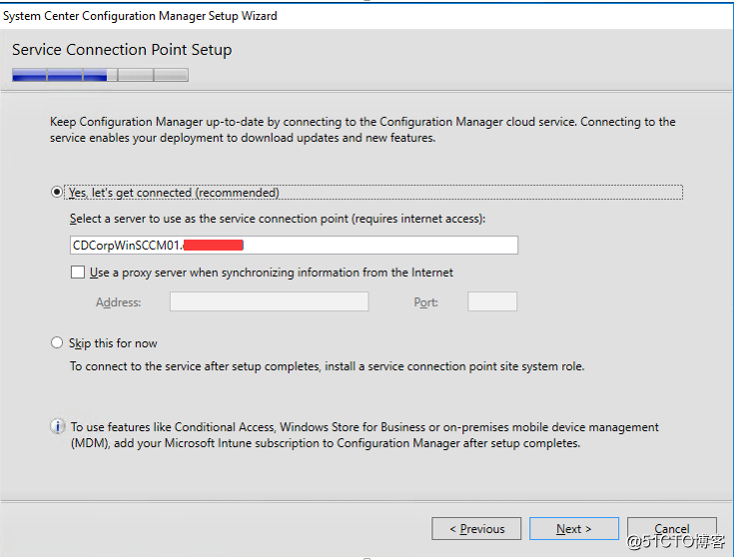Go back with the Previous button
Screen dimensions: 735x560
(476, 529)
